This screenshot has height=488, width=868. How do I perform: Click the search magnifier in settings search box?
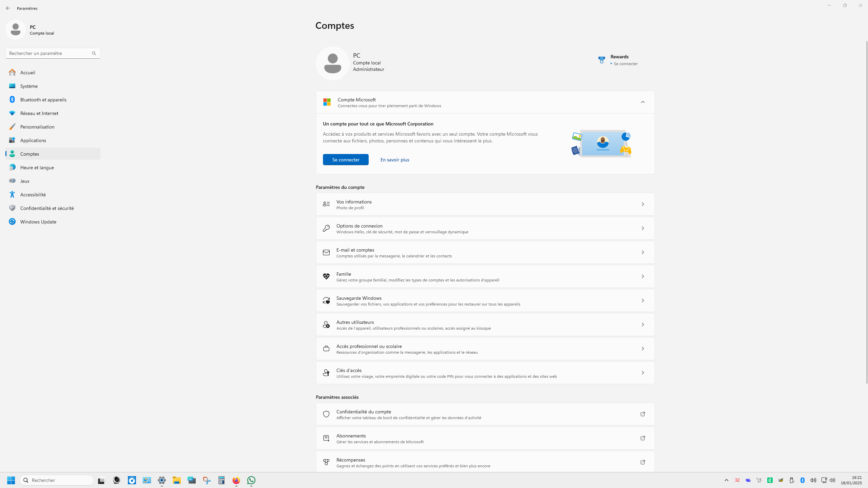coord(94,53)
